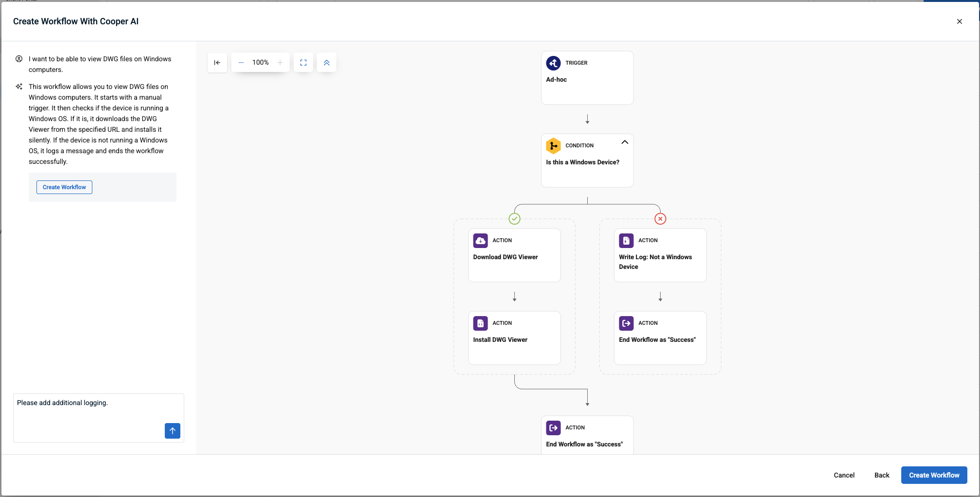Click the Install DWG Viewer script icon
The image size is (980, 497).
[480, 323]
